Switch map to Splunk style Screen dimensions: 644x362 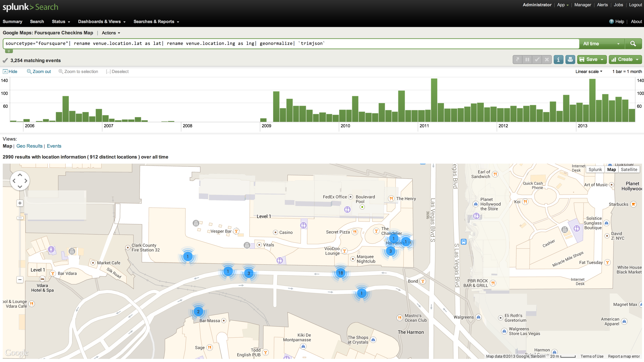595,169
